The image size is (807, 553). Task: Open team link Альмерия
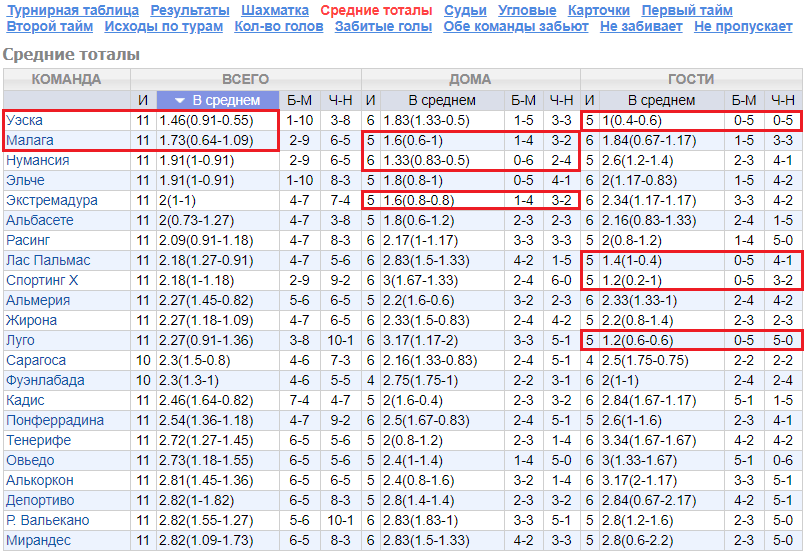tap(38, 301)
